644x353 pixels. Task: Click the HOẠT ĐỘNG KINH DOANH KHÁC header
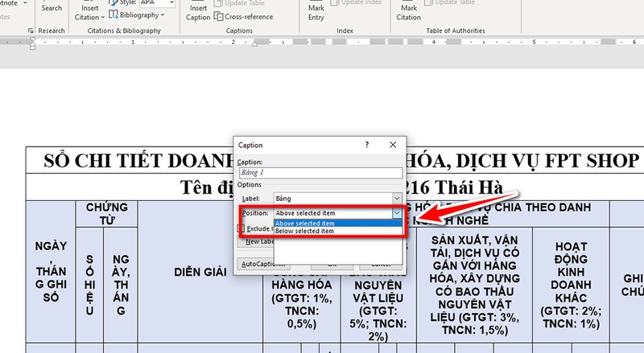[x=571, y=285]
